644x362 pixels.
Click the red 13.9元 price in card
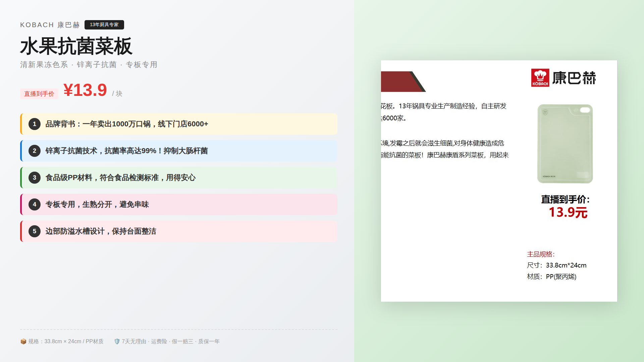pyautogui.click(x=568, y=213)
